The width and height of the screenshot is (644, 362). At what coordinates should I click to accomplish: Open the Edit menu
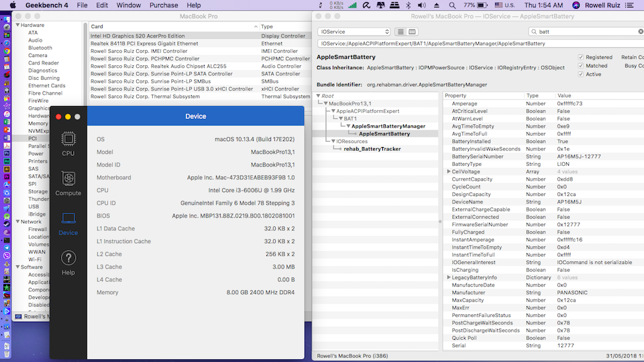pos(102,5)
